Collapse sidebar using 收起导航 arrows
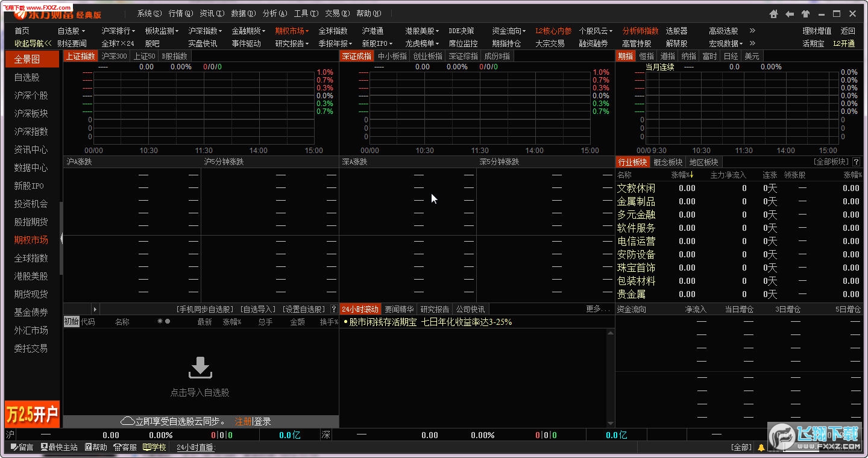Viewport: 868px width, 458px height. click(x=33, y=43)
